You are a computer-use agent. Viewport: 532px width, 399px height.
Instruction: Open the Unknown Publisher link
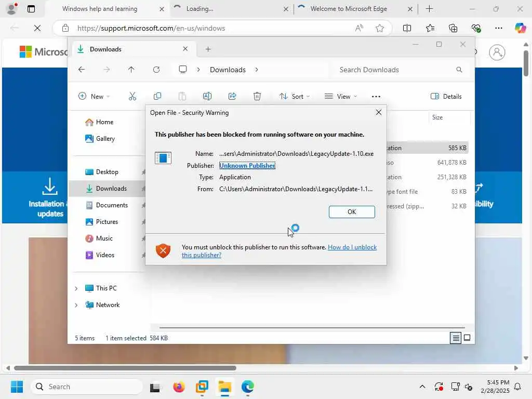[247, 166]
